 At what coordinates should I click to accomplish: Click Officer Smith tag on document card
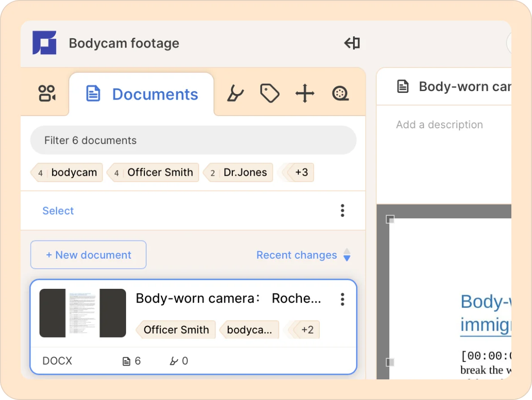pos(176,330)
